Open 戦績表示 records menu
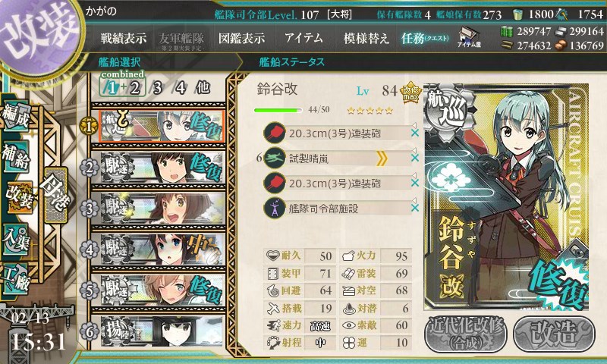 124,38
